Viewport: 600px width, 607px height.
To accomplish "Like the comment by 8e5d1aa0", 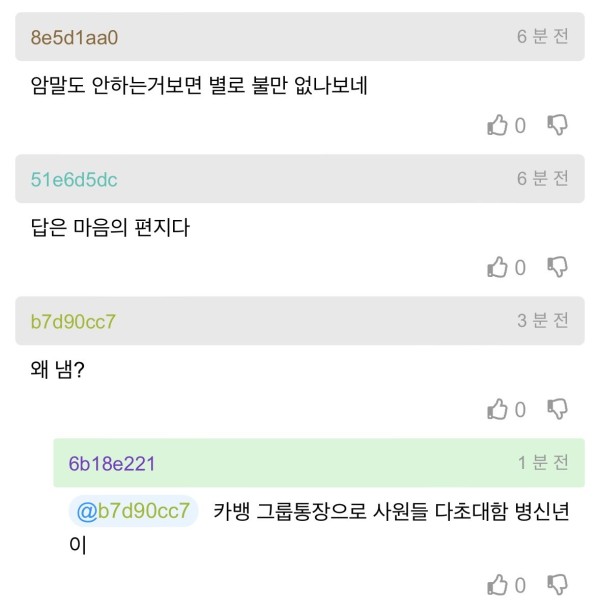I will point(497,125).
